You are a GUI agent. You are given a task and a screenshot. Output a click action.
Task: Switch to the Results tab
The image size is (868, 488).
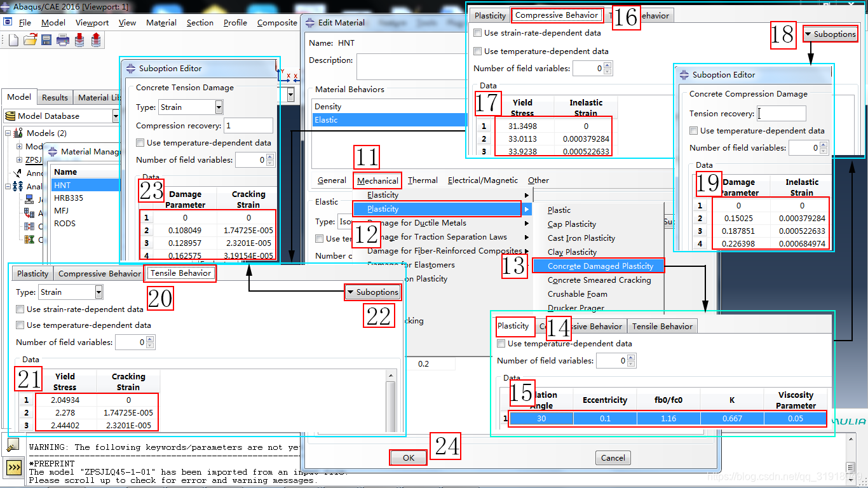[55, 97]
